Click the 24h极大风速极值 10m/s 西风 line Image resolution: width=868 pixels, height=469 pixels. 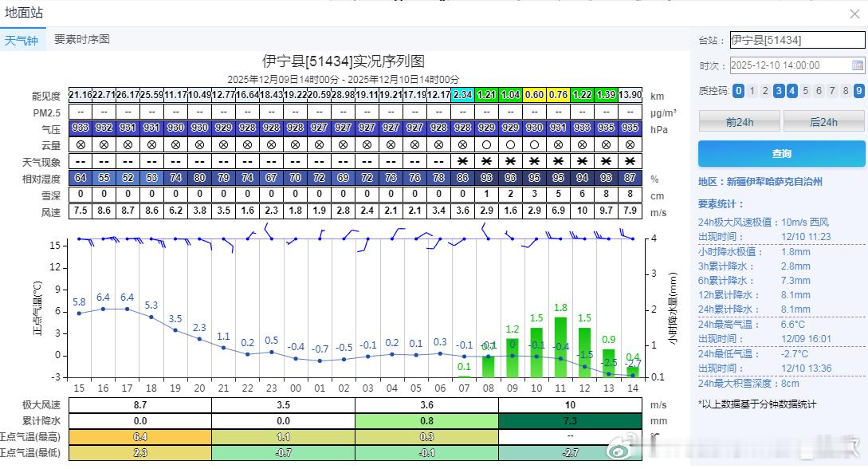click(x=764, y=222)
